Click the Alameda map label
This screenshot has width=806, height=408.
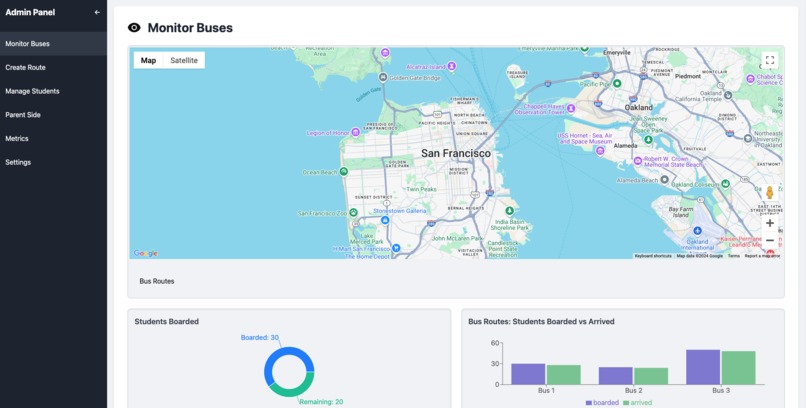click(626, 146)
